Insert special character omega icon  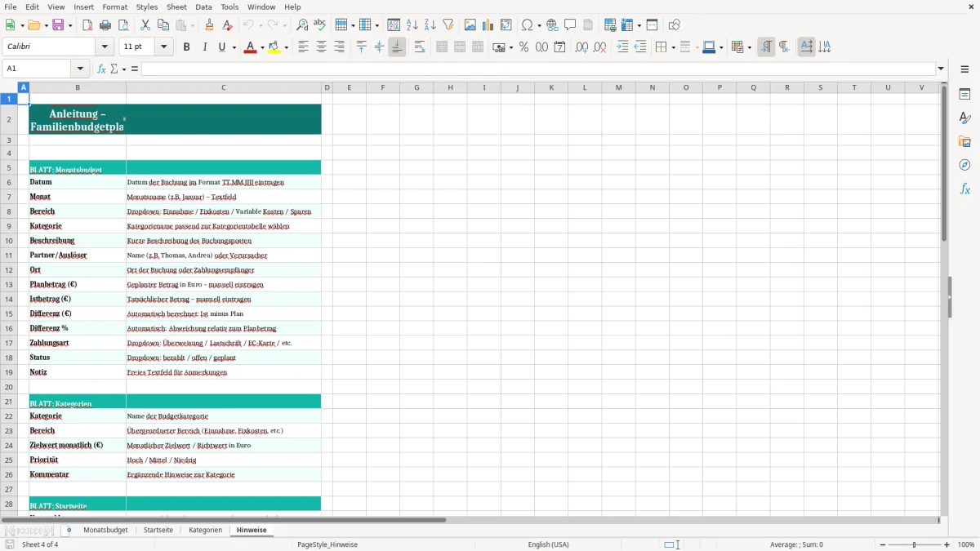coord(528,25)
